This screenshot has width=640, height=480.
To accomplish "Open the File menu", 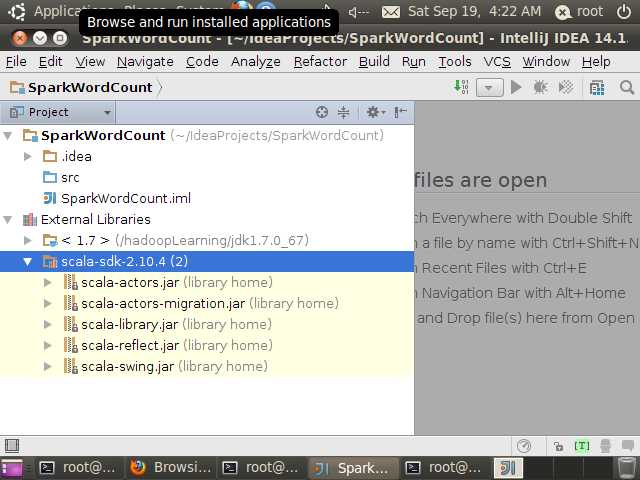I will (x=16, y=62).
